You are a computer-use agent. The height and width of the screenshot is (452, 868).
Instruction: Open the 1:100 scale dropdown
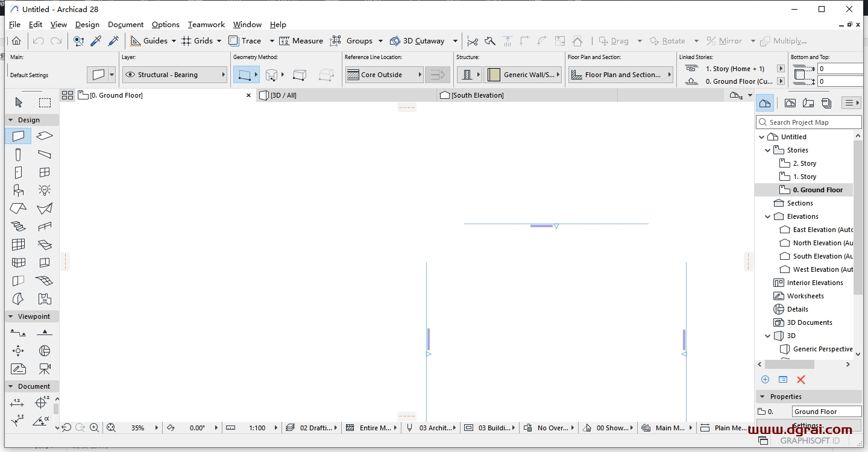coord(277,428)
